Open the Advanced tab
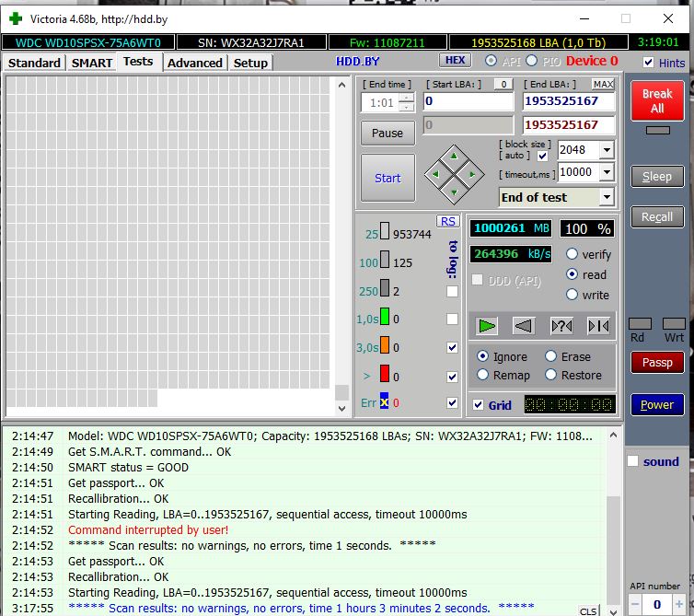This screenshot has height=616, width=694. pyautogui.click(x=195, y=63)
